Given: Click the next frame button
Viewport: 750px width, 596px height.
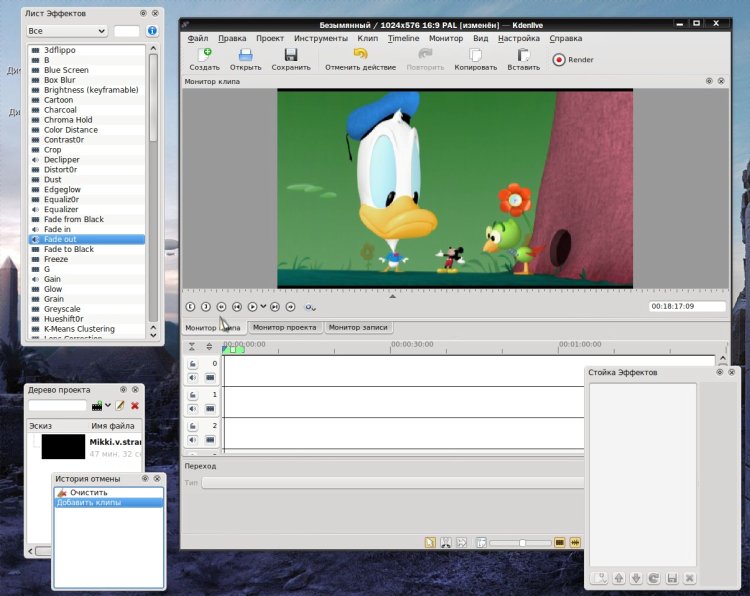Looking at the screenshot, I should point(275,307).
